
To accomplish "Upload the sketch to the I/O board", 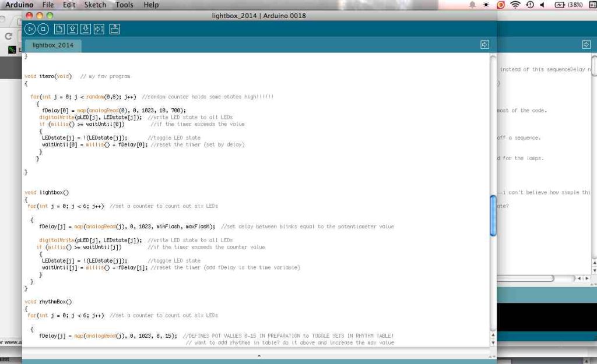I will tap(99, 29).
